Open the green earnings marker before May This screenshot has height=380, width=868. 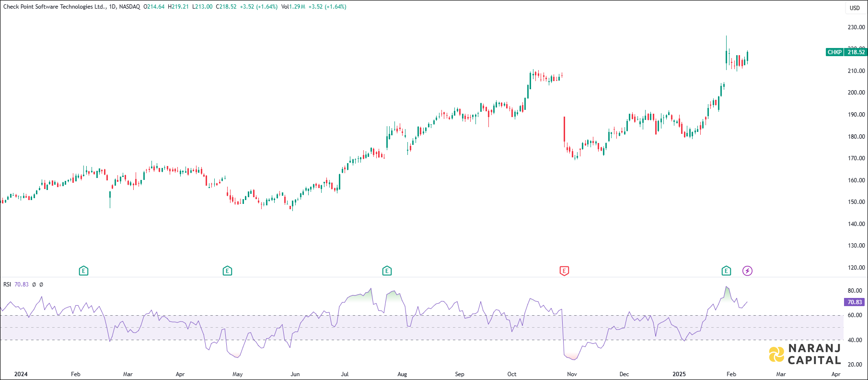[x=227, y=271]
